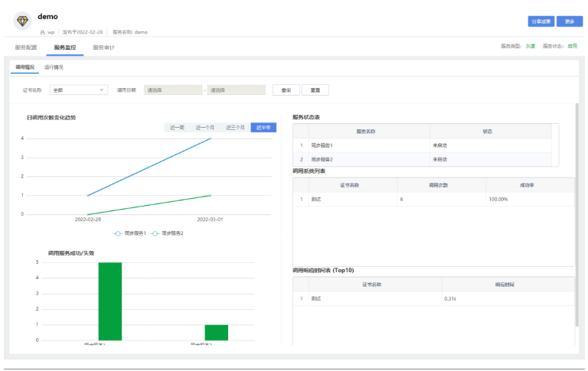Click the tallest green bar in chart
Image resolution: width=588 pixels, height=371 pixels.
[110, 301]
